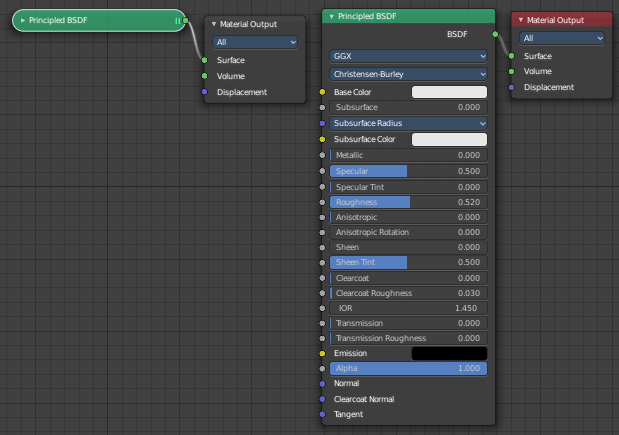Click the yellow Base Color input socket
The height and width of the screenshot is (435, 619).
[322, 92]
